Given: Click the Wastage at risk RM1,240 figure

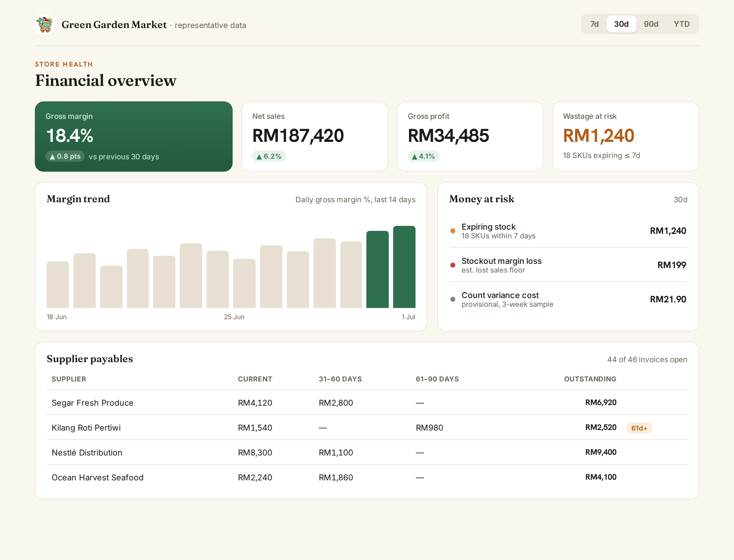Looking at the screenshot, I should pos(598,136).
